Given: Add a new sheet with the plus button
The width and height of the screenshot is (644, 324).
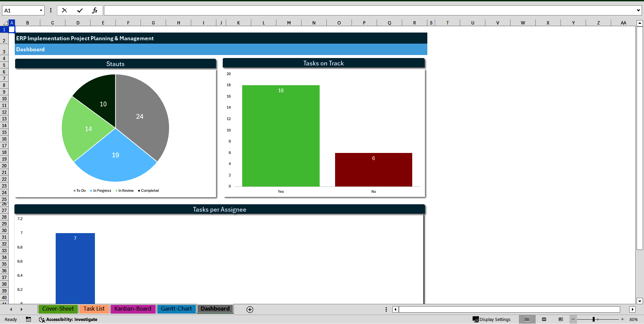Looking at the screenshot, I should (x=250, y=309).
